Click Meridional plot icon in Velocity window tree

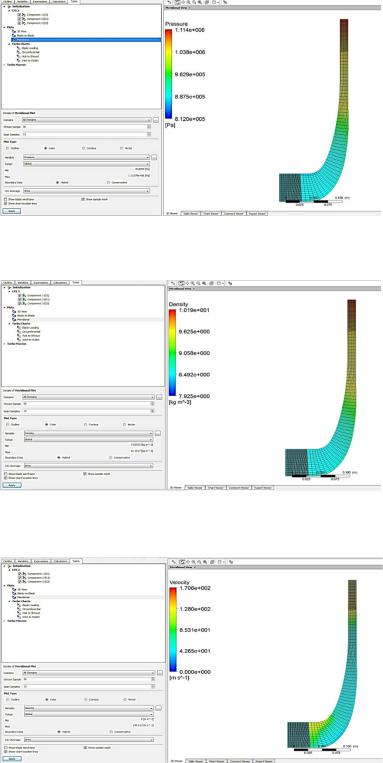click(15, 598)
